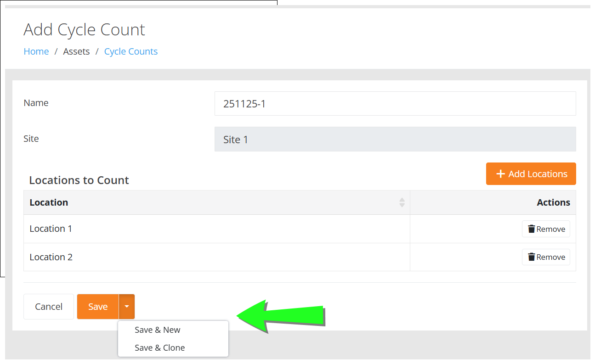Viewport: 595px width, 364px height.
Task: Click the Locations to Count heading
Action: pyautogui.click(x=79, y=180)
